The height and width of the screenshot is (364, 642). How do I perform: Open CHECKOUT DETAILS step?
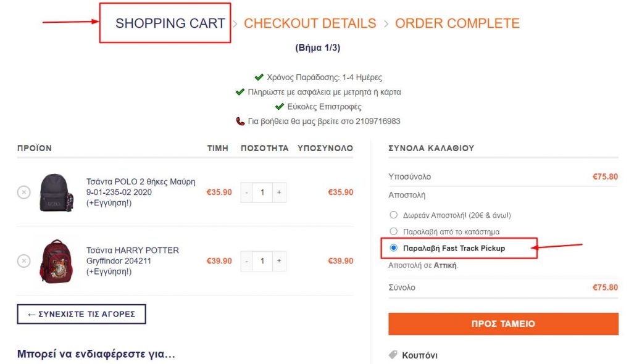[x=310, y=23]
